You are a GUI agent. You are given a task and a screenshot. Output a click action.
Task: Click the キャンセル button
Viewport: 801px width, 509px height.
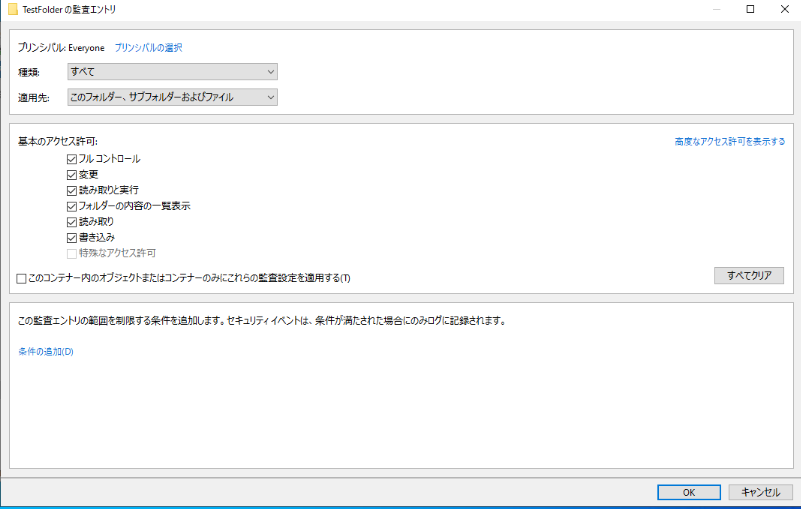[760, 492]
